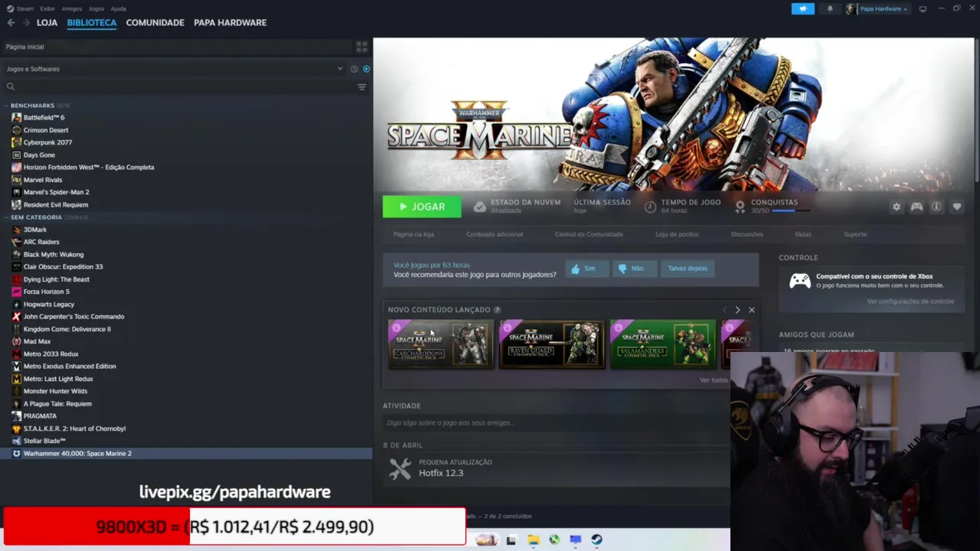980x551 pixels.
Task: Click the activity comment input field
Action: (x=555, y=422)
